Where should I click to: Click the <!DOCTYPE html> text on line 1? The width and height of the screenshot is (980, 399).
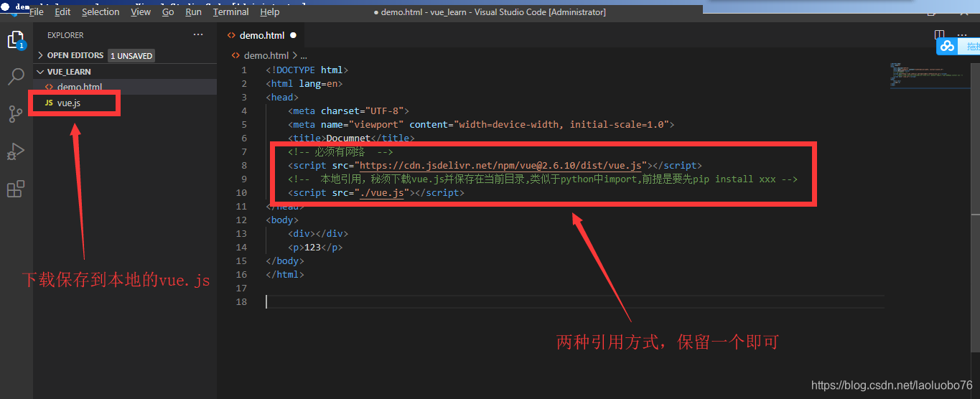(x=307, y=70)
